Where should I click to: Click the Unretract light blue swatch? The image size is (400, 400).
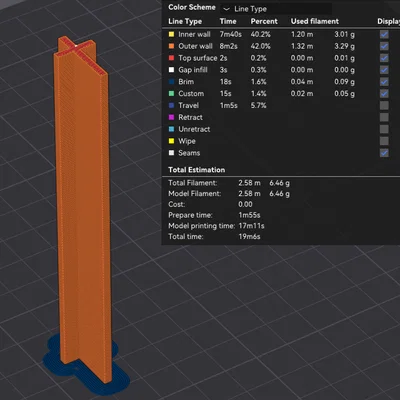(x=171, y=129)
